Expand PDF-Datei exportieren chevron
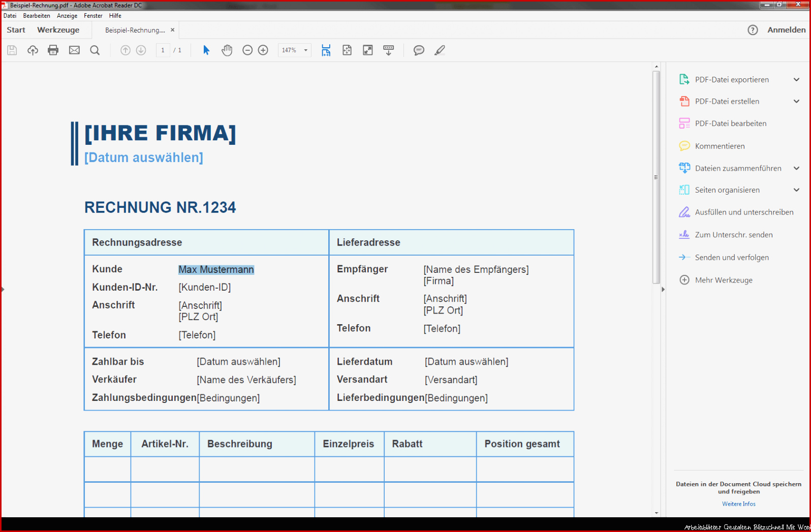 796,79
